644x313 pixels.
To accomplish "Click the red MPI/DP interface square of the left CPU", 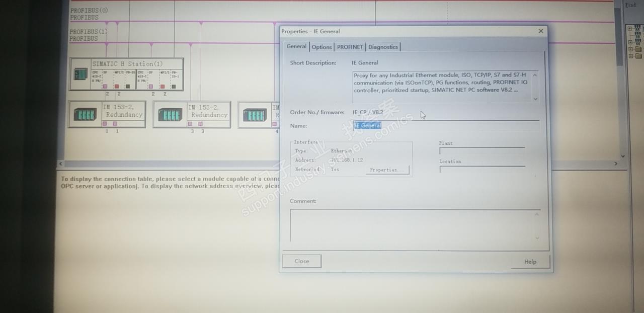I will coord(117,86).
